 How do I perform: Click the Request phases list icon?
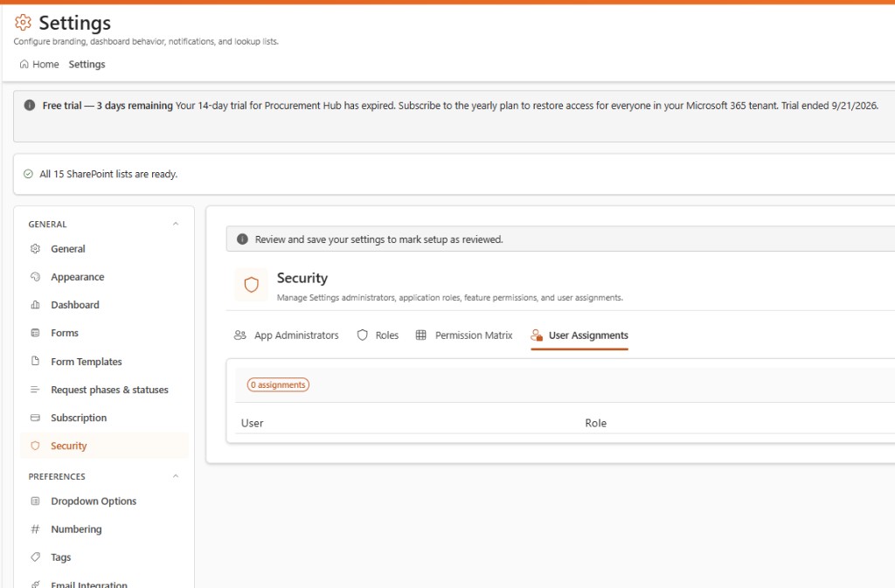point(35,390)
